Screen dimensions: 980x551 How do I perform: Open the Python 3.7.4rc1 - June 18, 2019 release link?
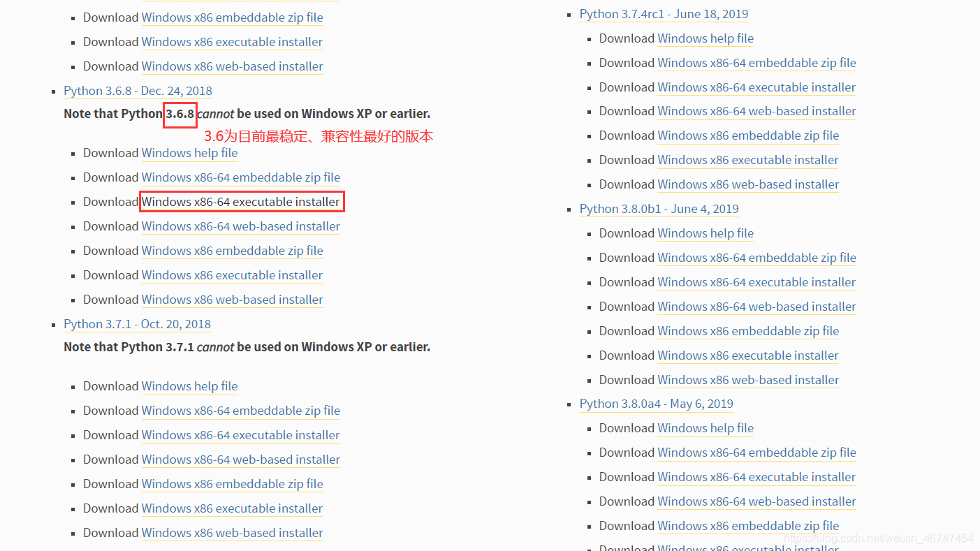pyautogui.click(x=664, y=14)
